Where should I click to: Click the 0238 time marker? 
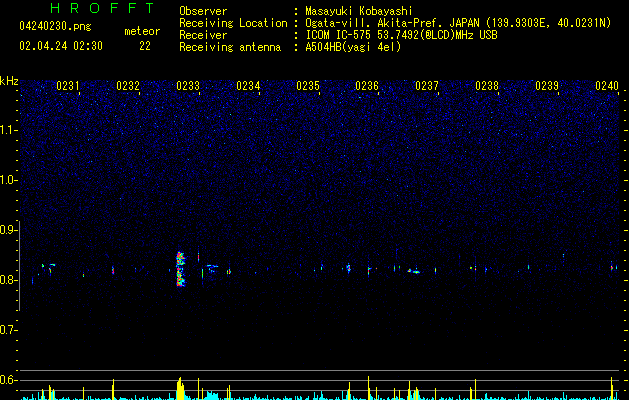pos(487,85)
